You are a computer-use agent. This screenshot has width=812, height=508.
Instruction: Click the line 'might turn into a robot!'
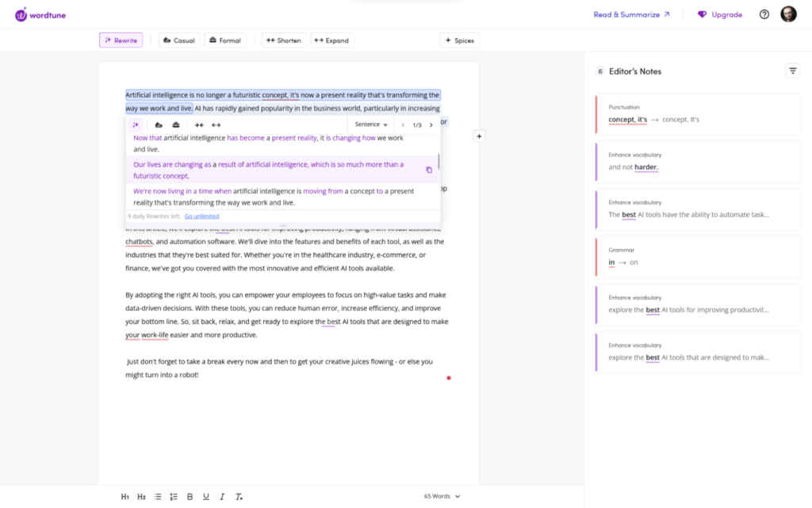[162, 375]
